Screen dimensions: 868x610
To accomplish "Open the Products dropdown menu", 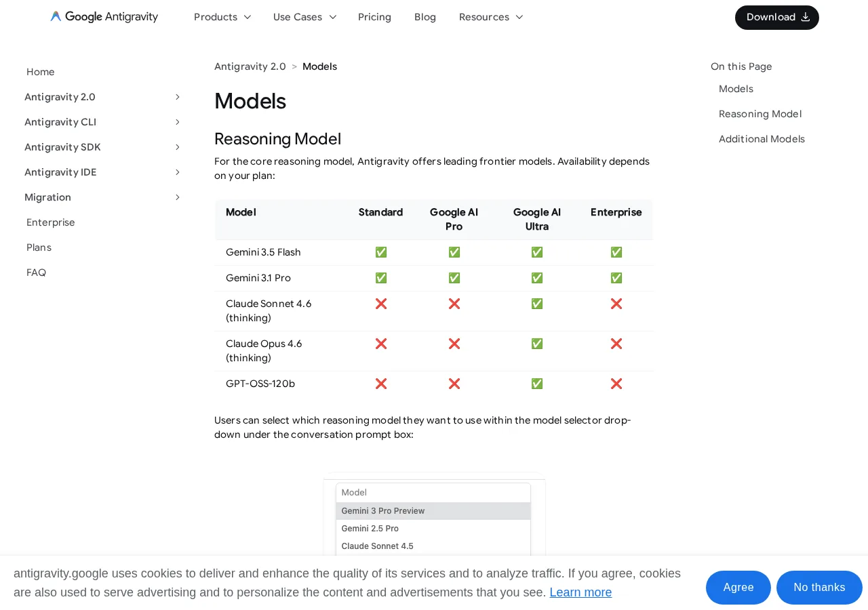I will click(222, 17).
